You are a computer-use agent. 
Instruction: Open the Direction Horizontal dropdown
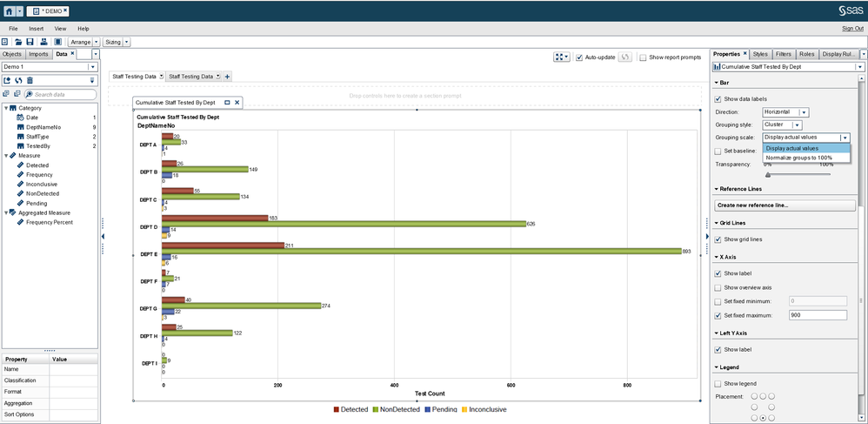point(804,112)
